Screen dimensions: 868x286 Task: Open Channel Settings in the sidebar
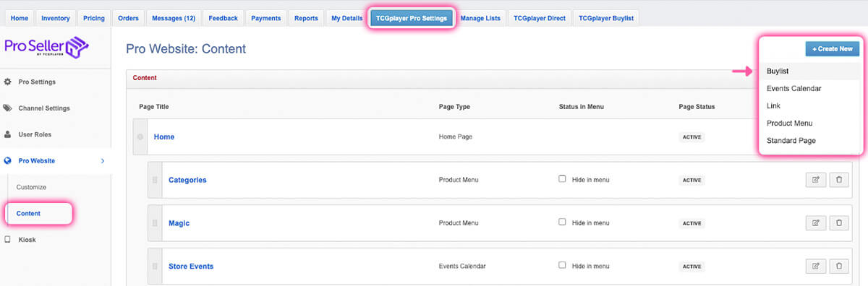44,108
